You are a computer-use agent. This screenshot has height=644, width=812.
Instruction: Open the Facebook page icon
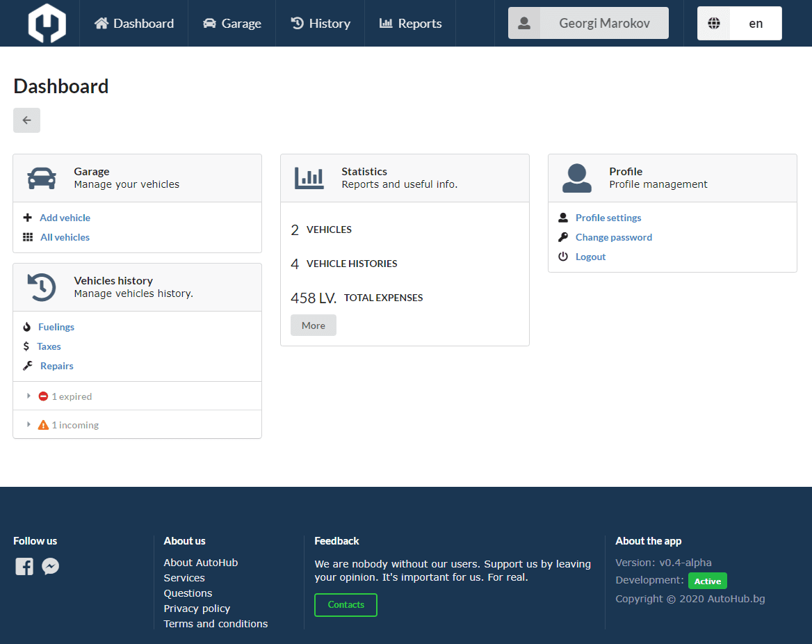24,566
